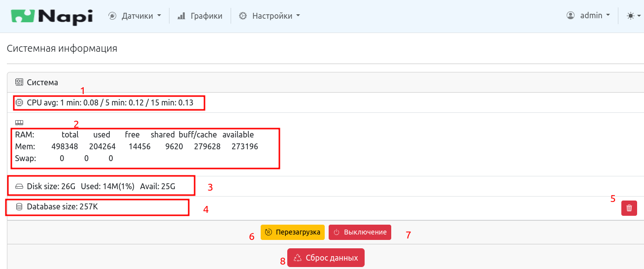Image resolution: width=644 pixels, height=269 pixels.
Task: Click the 'available' column header
Action: 238,134
